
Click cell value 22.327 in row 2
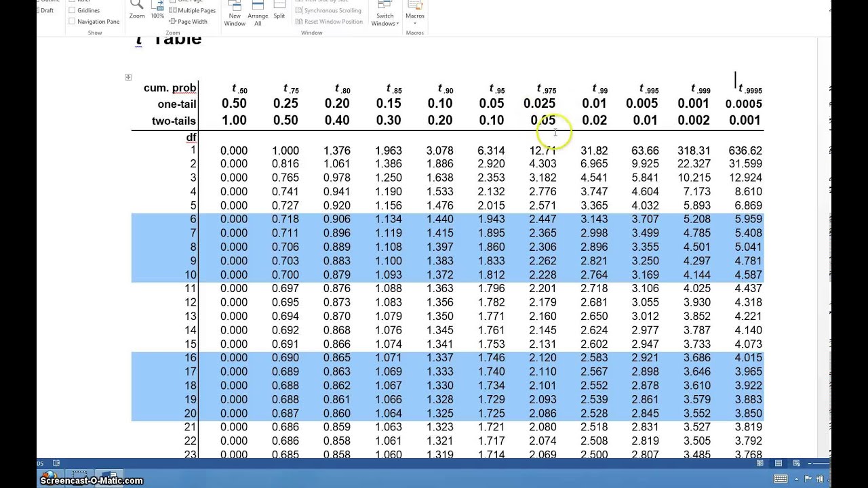(693, 164)
